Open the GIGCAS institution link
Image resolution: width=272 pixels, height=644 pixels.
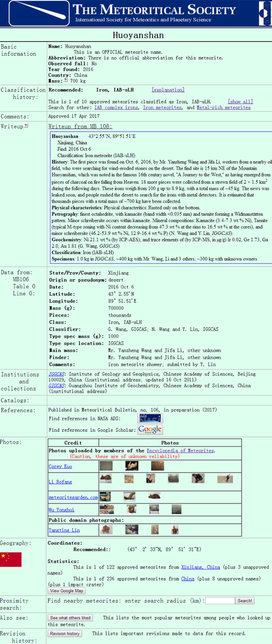57,386
